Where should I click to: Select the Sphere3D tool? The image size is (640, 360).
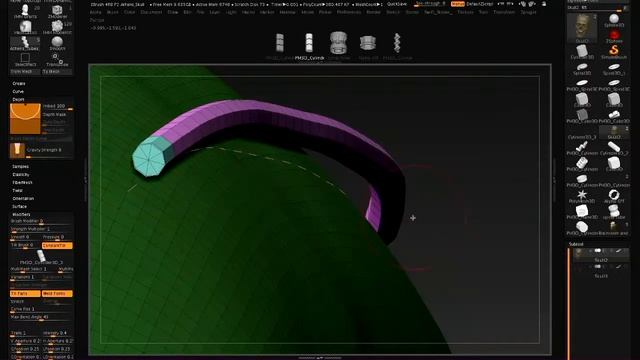tap(614, 20)
